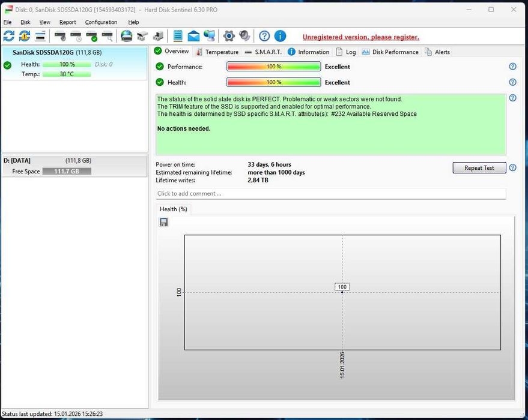Switch to the Information tab
This screenshot has height=420, width=528.
tap(309, 52)
